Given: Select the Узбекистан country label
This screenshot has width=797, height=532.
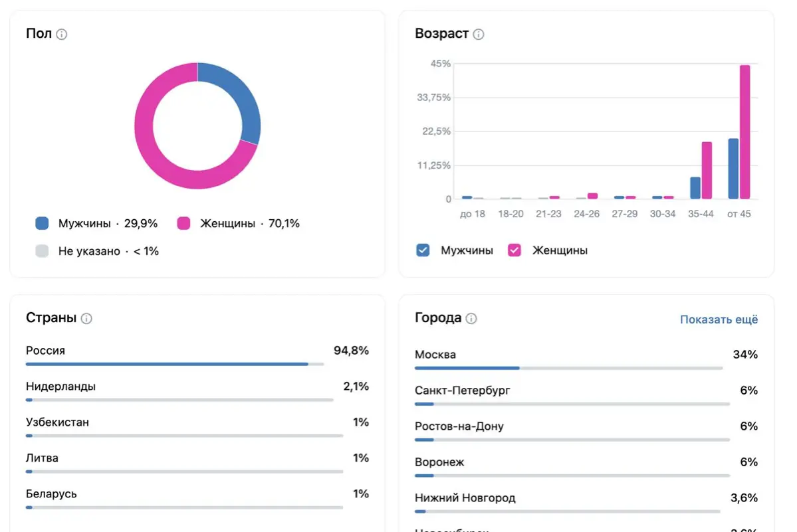Looking at the screenshot, I should [x=57, y=422].
